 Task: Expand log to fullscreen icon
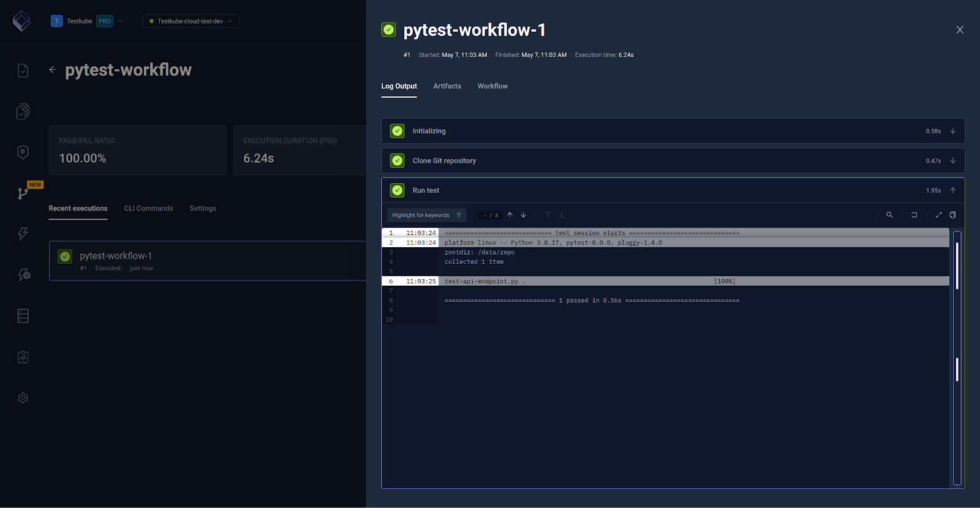click(x=939, y=215)
